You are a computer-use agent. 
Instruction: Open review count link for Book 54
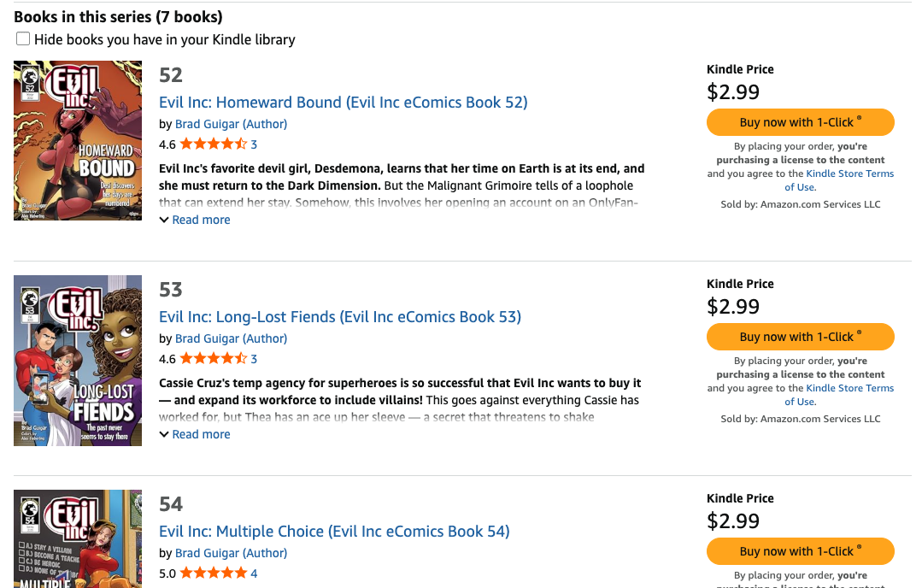(254, 573)
